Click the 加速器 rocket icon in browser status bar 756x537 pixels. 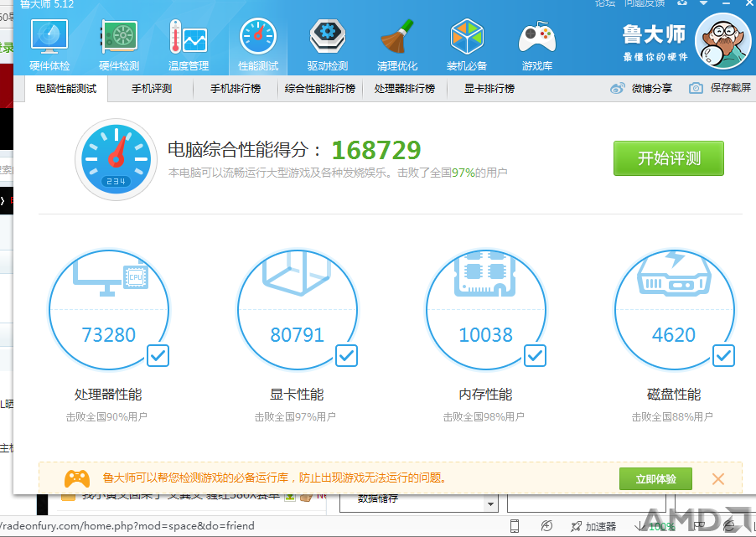click(x=576, y=526)
